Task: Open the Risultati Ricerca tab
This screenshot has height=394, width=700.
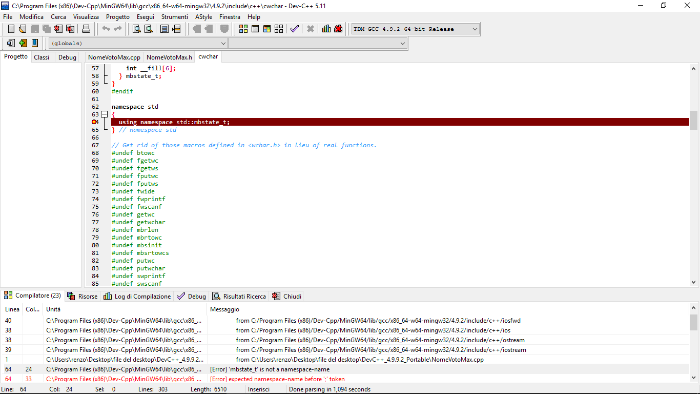Action: point(239,296)
